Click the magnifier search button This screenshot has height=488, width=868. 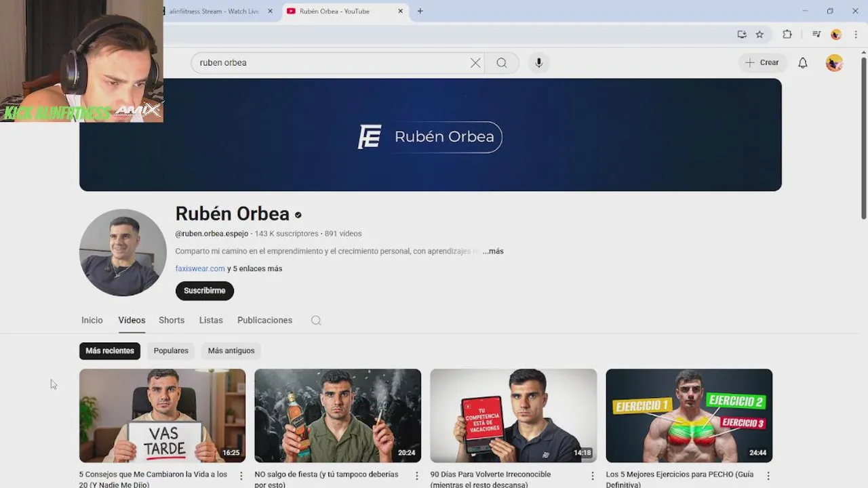[501, 63]
